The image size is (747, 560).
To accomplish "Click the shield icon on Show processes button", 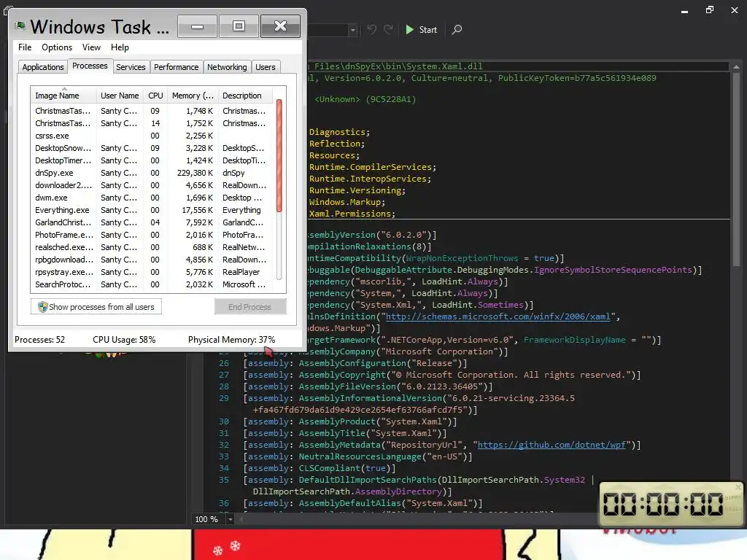I will pos(42,307).
